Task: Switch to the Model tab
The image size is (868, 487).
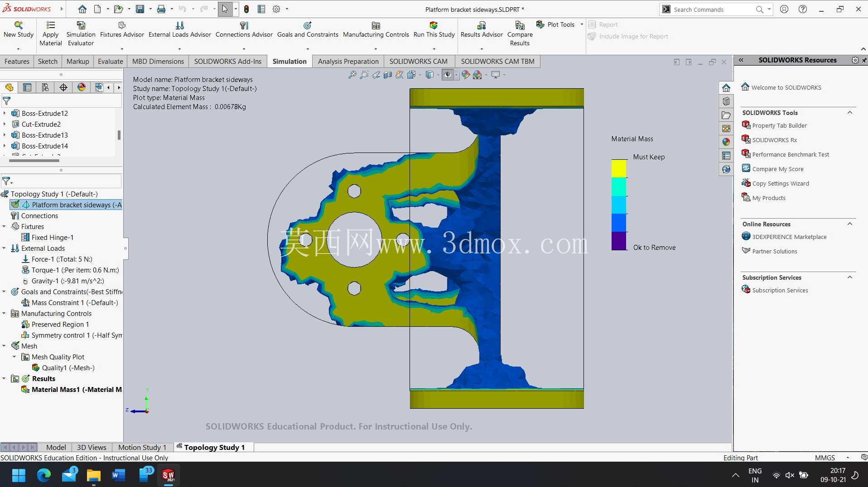Action: (x=56, y=447)
